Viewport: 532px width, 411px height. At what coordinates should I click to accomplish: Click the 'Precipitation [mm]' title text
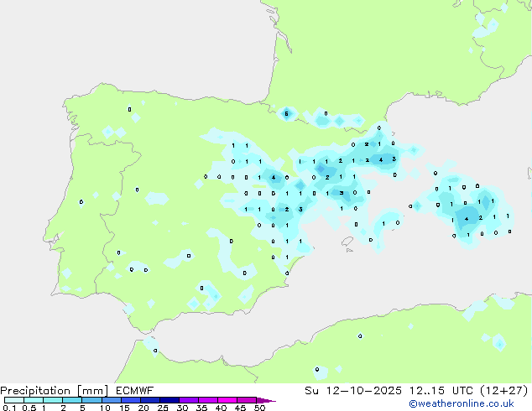point(55,391)
